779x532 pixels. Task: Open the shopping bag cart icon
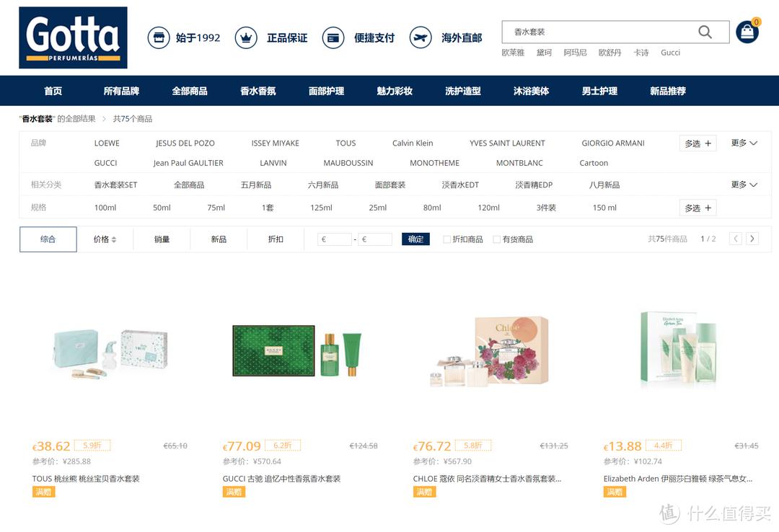tap(747, 32)
